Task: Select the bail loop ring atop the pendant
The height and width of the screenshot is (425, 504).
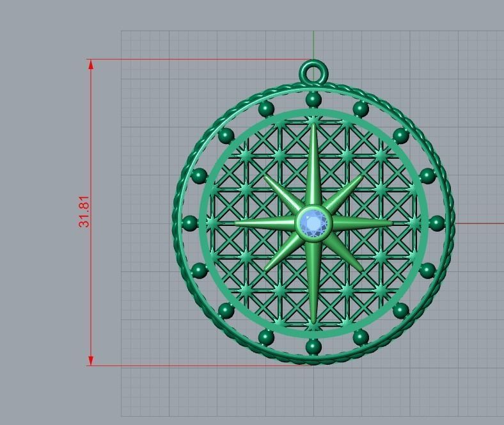Action: (313, 72)
